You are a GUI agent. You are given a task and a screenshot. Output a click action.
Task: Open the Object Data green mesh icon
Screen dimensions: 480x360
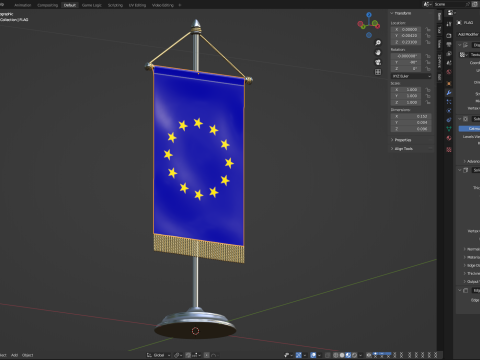[449, 129]
